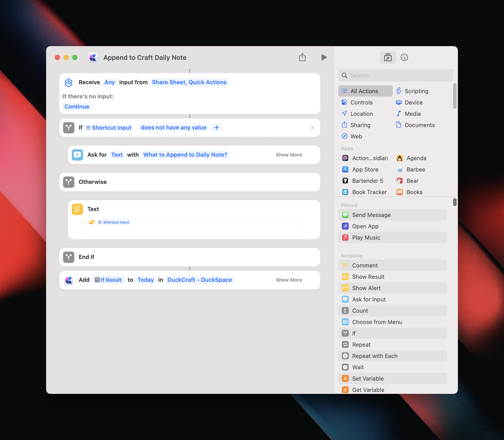
Task: Click the Ask for Input action icon
Action: point(77,155)
